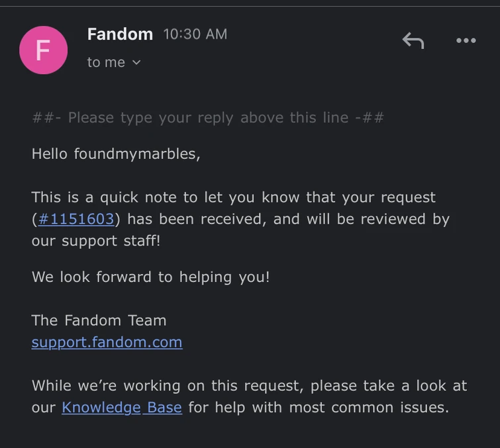Screen dimensions: 500x448
Task: Open the Knowledge Base link
Action: pos(121,408)
